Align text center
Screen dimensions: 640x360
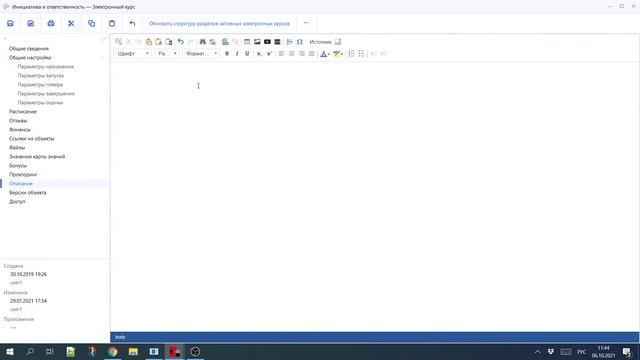tap(291, 53)
